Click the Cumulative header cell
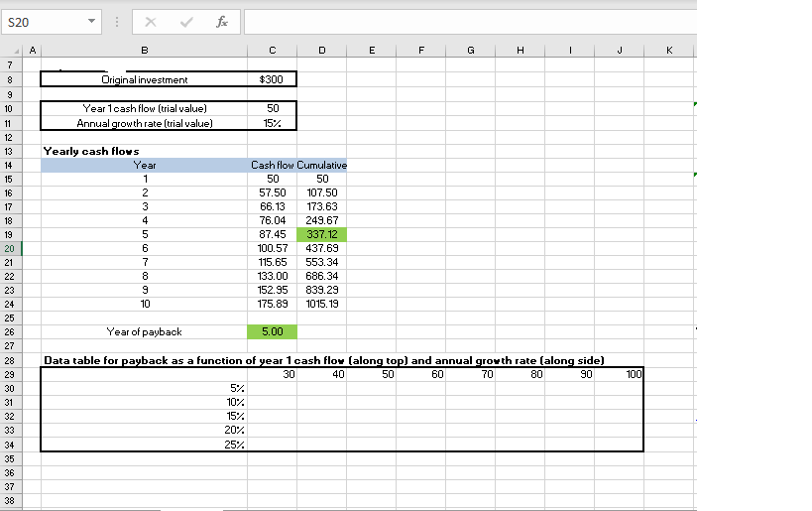The image size is (812, 511). pyautogui.click(x=321, y=166)
